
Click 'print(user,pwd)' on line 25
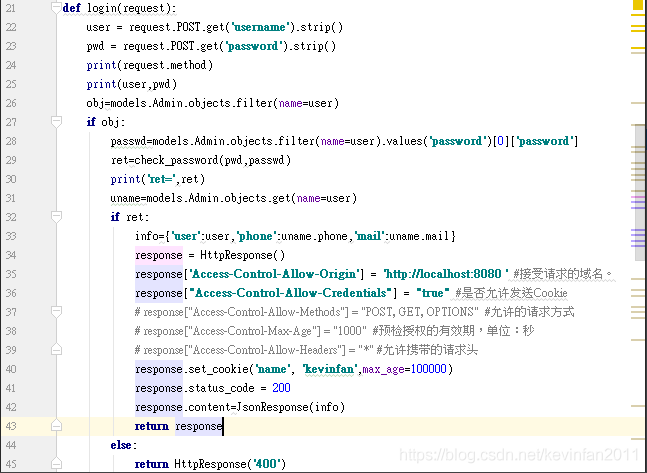pyautogui.click(x=132, y=84)
